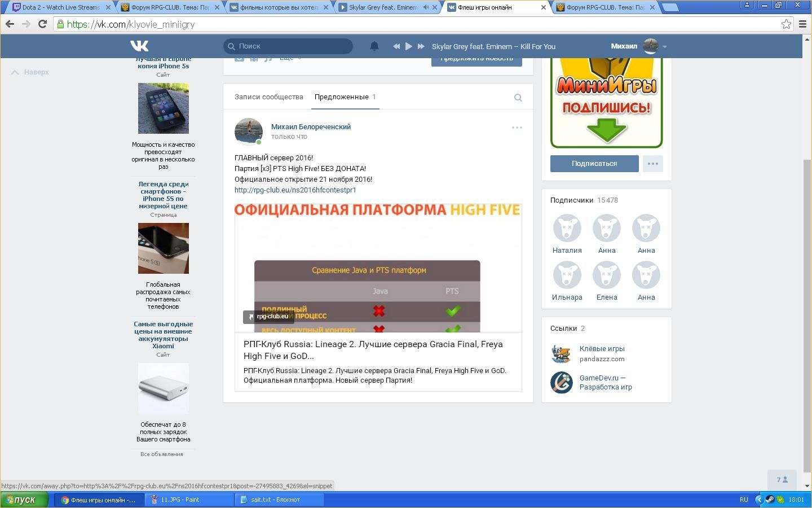Open a new browser tab
The image size is (812, 508).
tap(670, 7)
